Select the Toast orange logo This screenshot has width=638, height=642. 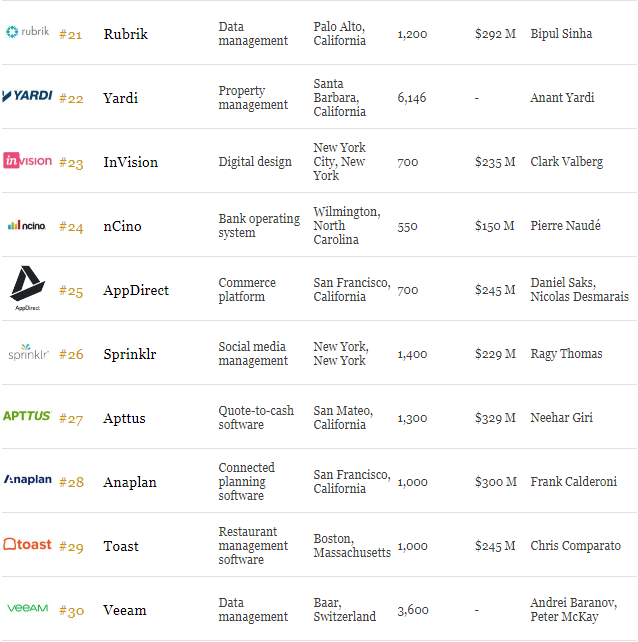27,544
